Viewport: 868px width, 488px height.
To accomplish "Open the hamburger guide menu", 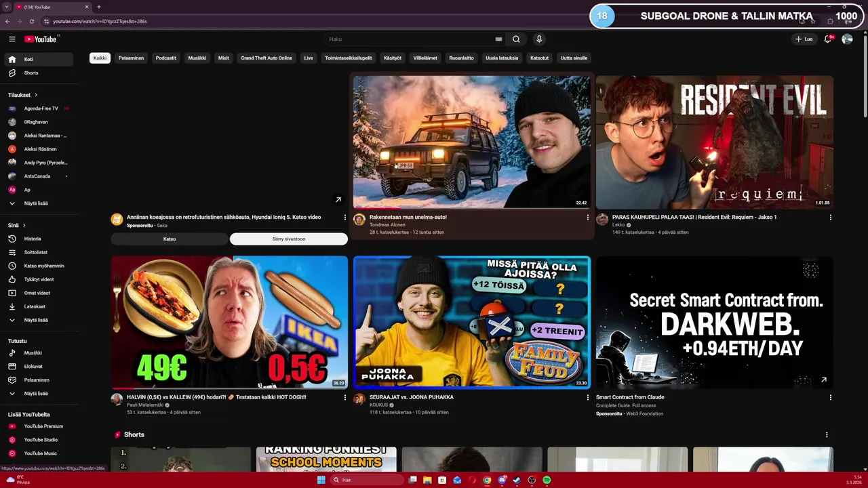I will pyautogui.click(x=12, y=39).
